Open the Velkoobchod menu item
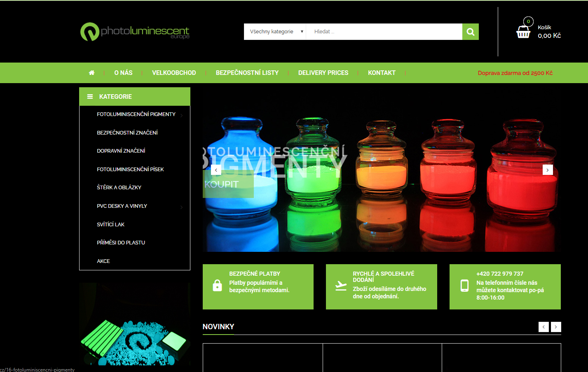 [174, 73]
